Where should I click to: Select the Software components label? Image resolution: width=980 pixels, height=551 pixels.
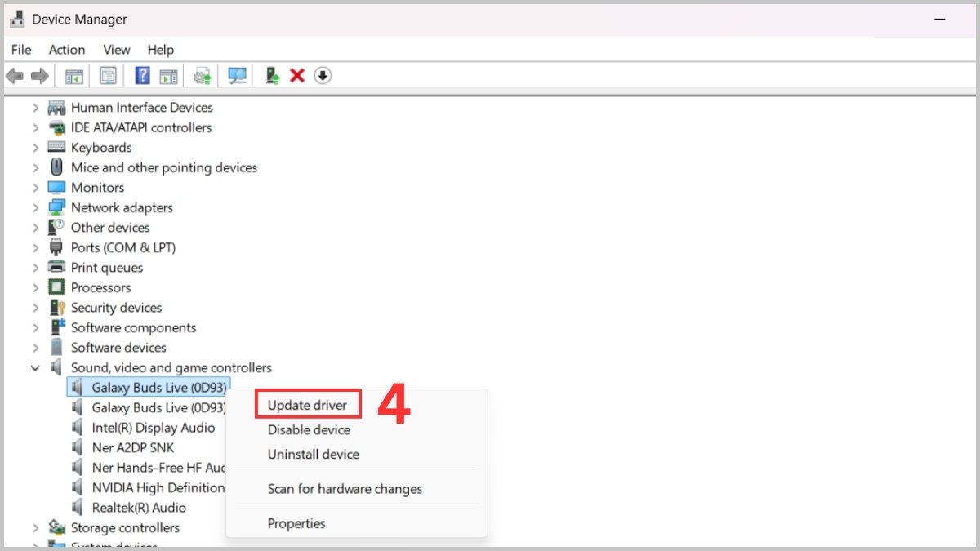(x=133, y=327)
